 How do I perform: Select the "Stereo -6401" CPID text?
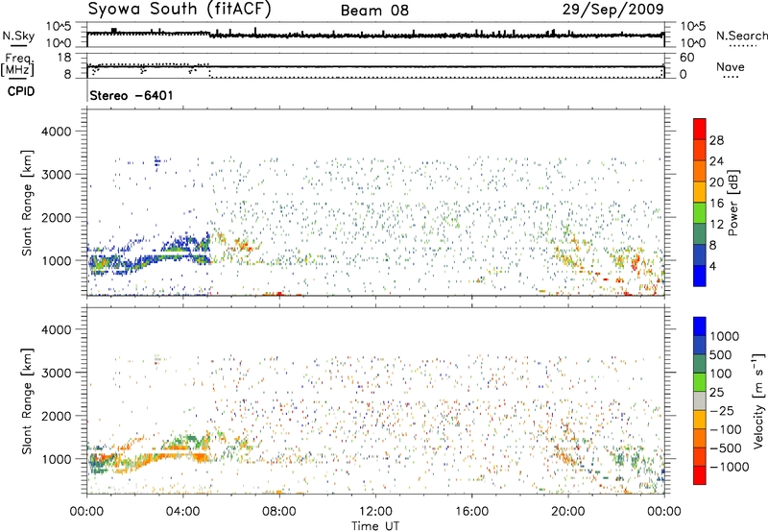coord(132,95)
